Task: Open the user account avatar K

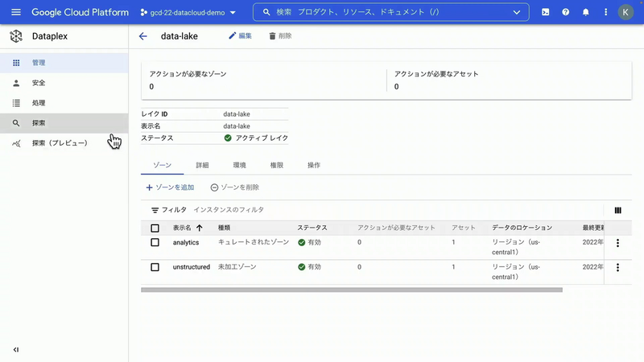Action: (625, 12)
